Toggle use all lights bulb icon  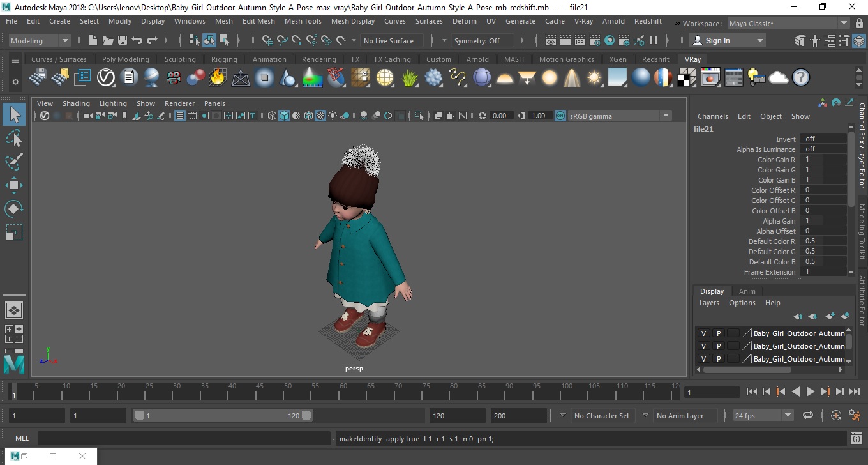point(333,116)
